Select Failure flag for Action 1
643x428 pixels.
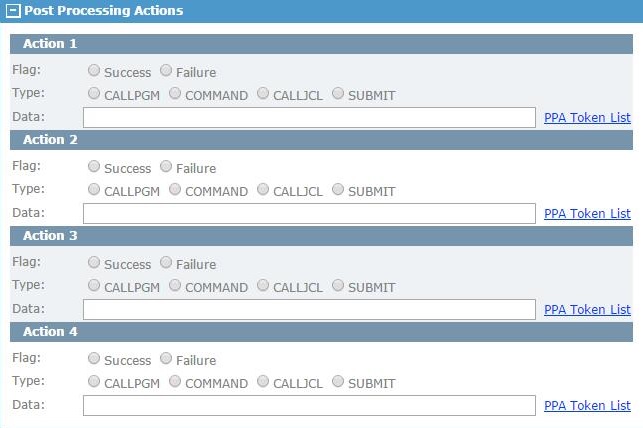pos(166,71)
